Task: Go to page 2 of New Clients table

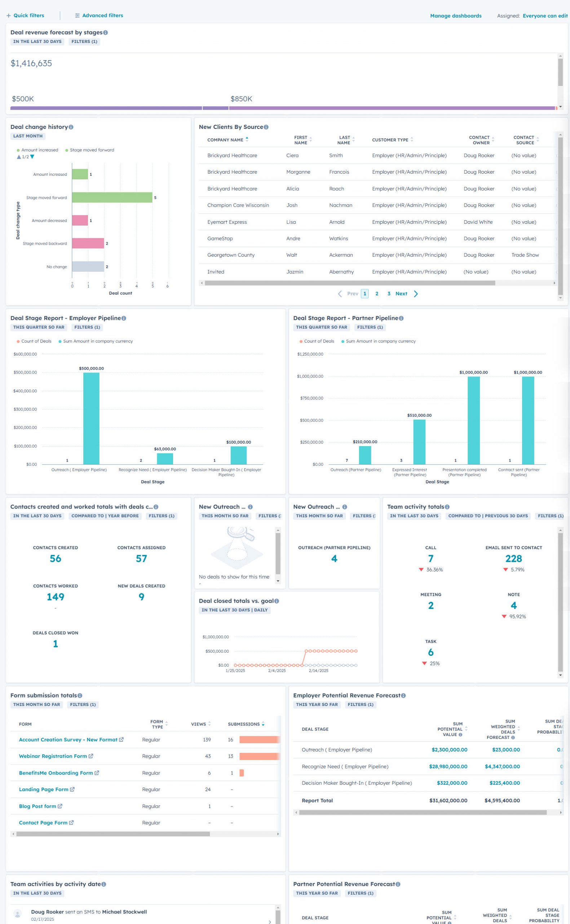Action: (x=377, y=293)
